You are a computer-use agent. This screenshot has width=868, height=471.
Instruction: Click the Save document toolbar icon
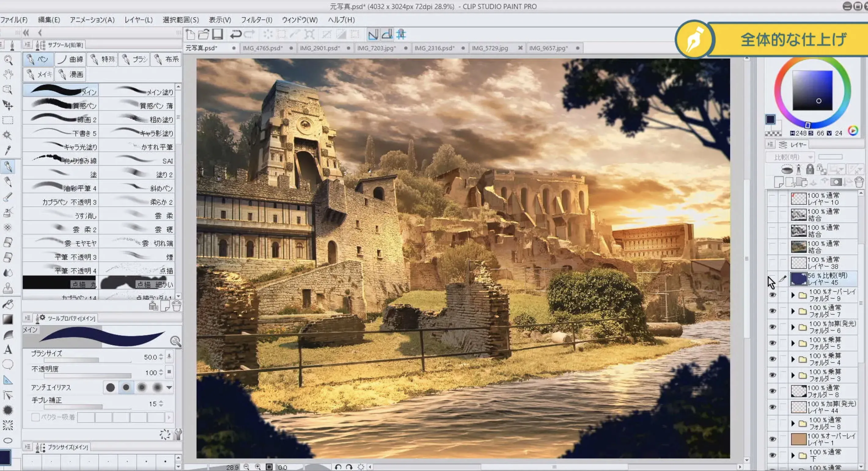(218, 34)
